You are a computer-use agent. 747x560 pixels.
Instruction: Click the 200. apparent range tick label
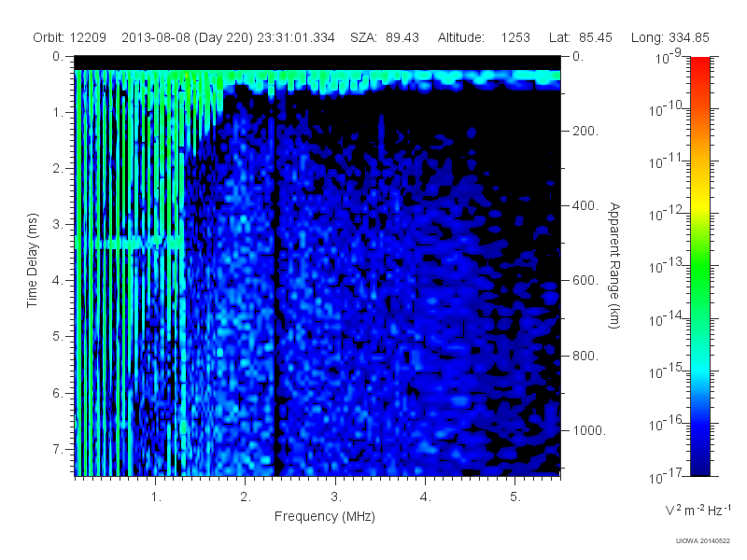click(x=585, y=131)
